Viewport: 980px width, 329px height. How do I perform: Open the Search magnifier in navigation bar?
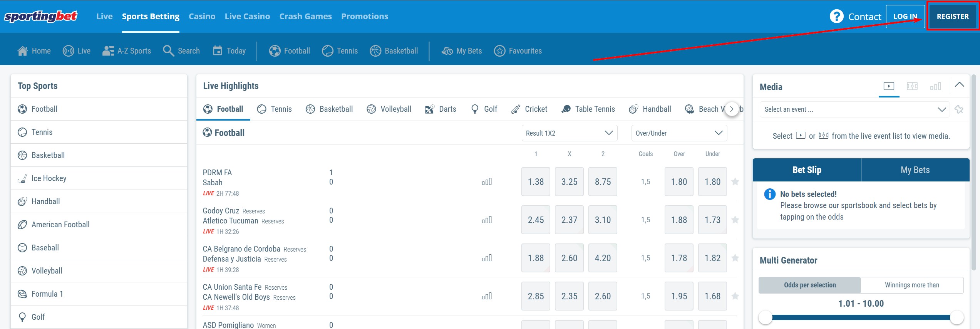point(168,51)
